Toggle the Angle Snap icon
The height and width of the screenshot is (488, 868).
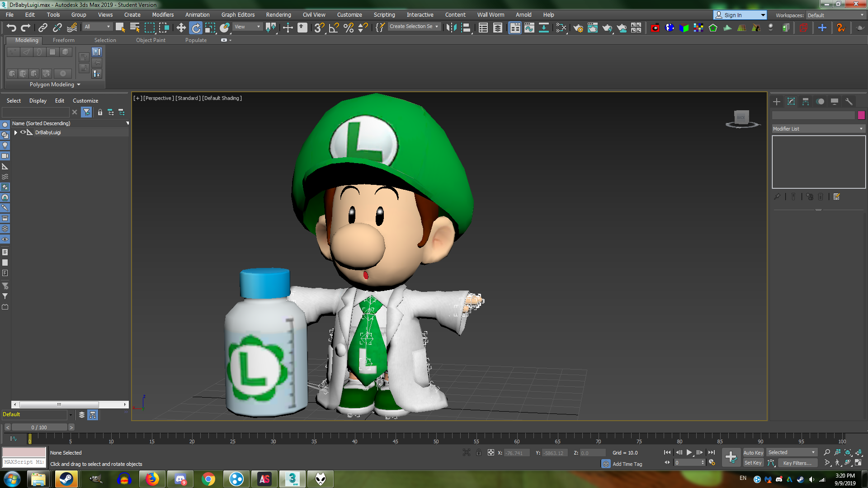pos(334,28)
